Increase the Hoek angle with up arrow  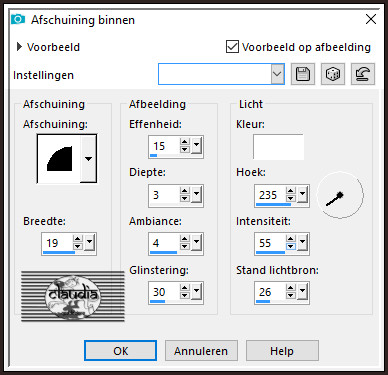pos(290,190)
